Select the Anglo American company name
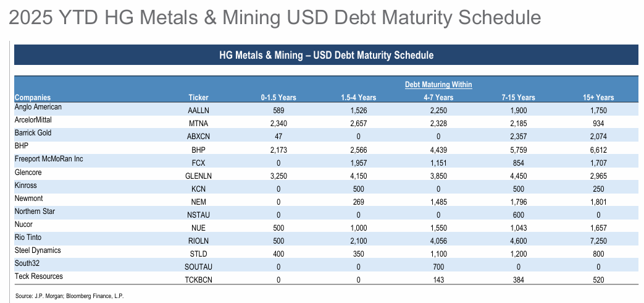The image size is (644, 303). coord(38,107)
